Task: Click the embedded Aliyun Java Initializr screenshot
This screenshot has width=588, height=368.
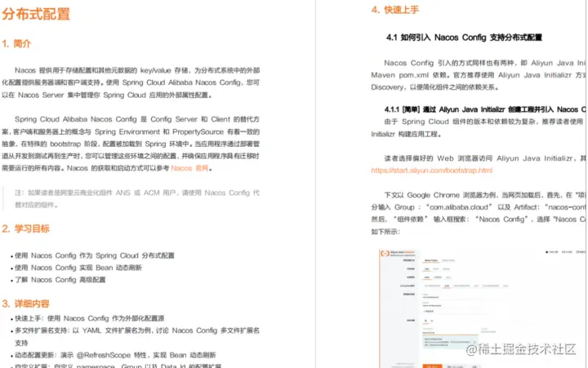Action: 482,308
